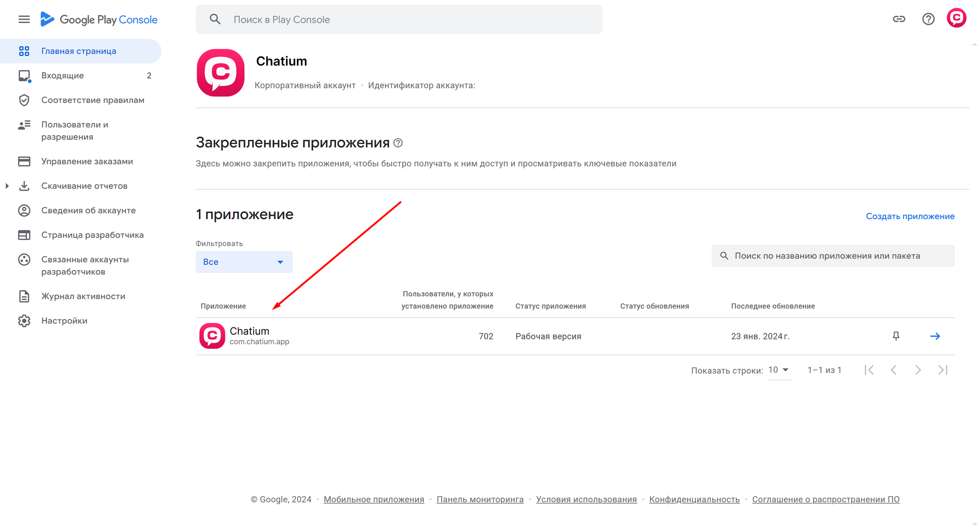Click the Приложение column header
Viewport: 980px width, 528px height.
pos(223,306)
